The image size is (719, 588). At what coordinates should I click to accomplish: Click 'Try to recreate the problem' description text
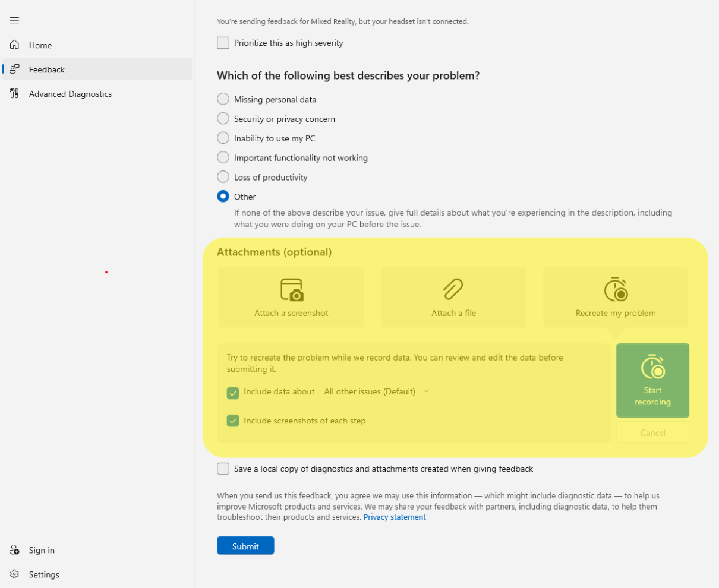point(395,363)
